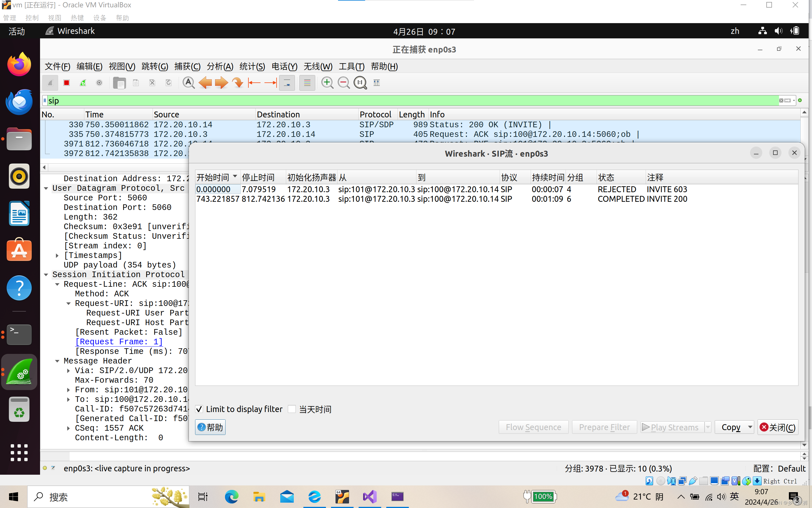The image size is (812, 508).
Task: Click the Find packet magnifier icon
Action: click(x=189, y=83)
